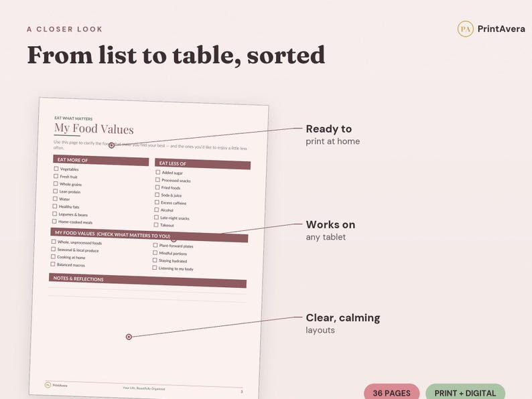This screenshot has height=399, width=532.
Task: Tick the Fried foods checkbox
Action: [x=157, y=187]
